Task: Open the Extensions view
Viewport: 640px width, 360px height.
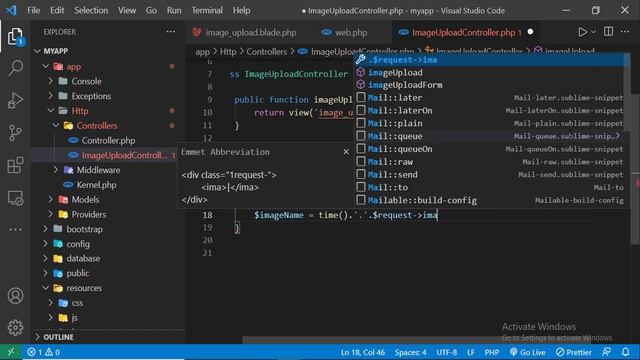Action: (x=16, y=165)
